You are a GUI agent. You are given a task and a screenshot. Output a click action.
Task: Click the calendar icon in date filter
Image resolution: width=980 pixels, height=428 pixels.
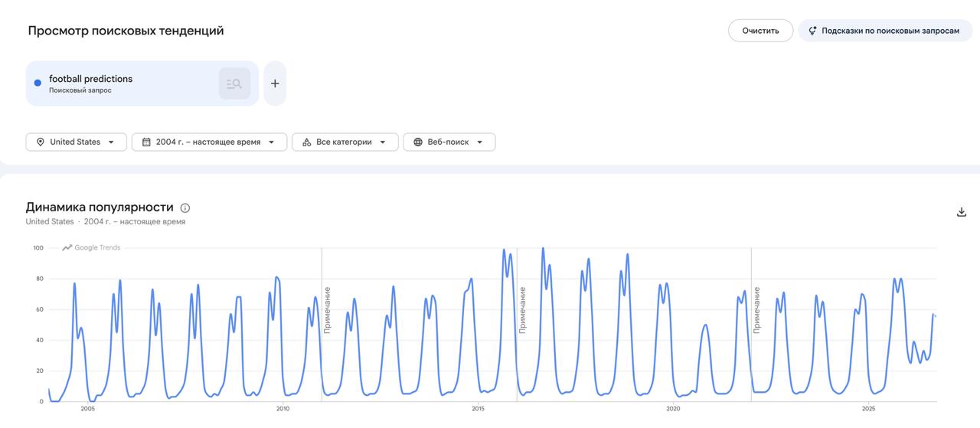(146, 142)
